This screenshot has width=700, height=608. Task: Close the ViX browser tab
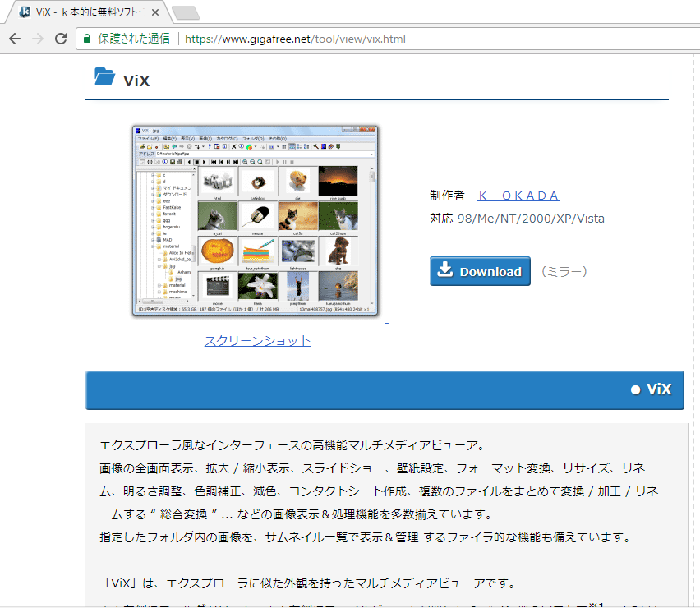[x=155, y=12]
